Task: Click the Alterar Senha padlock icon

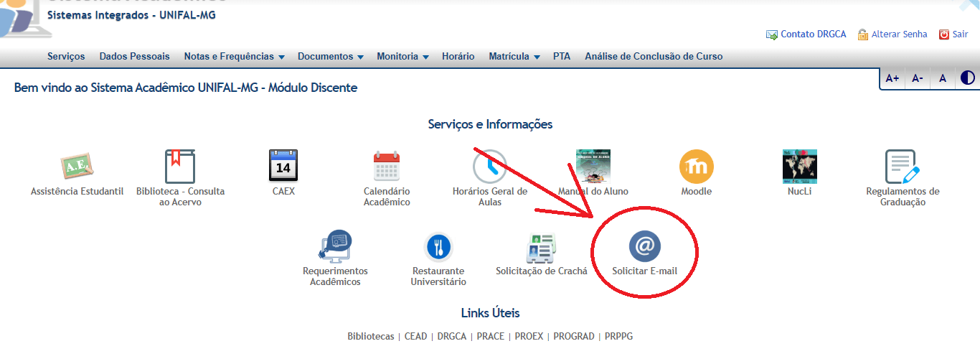Action: 863,34
